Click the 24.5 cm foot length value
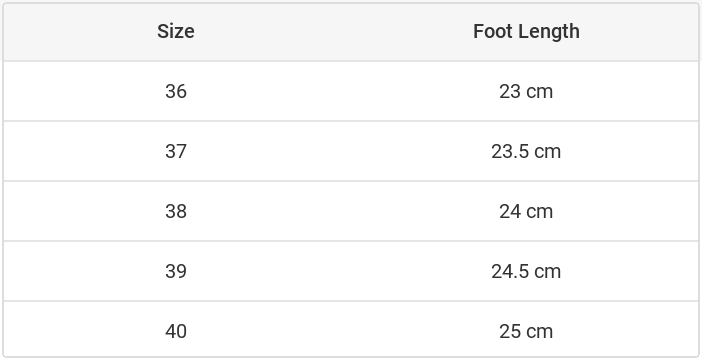The width and height of the screenshot is (702, 360). tap(526, 271)
